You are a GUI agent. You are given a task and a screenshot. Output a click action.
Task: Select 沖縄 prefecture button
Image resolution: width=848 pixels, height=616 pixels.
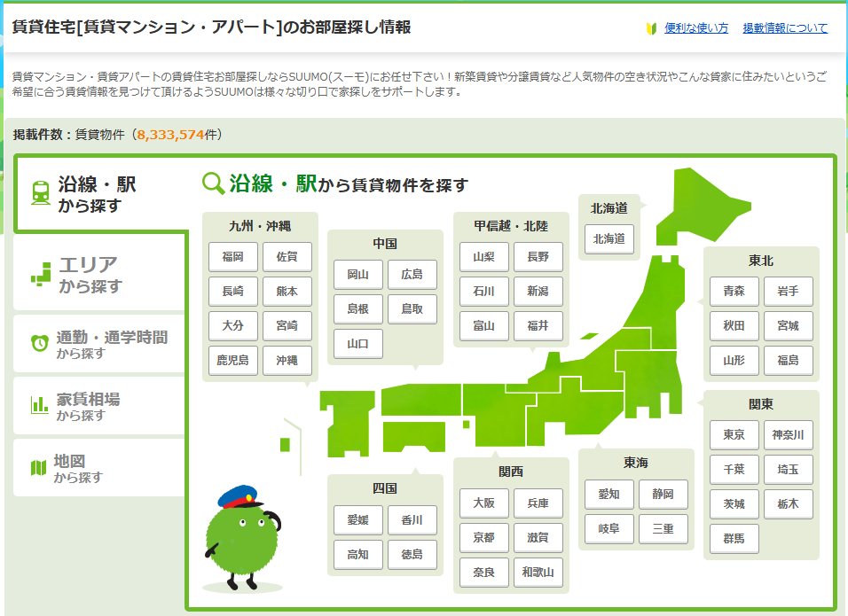pos(287,361)
